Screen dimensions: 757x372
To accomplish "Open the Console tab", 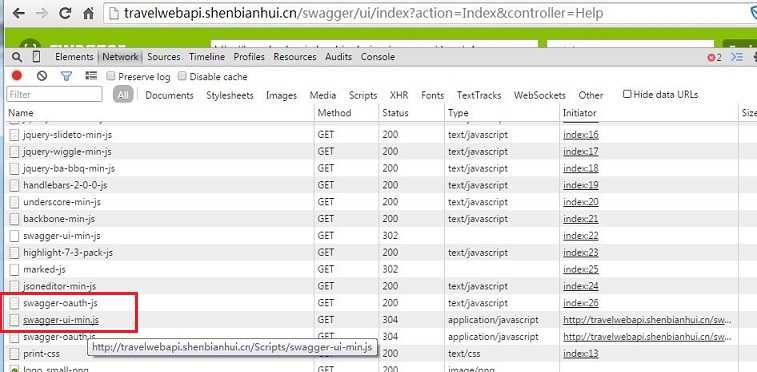I will pos(378,57).
